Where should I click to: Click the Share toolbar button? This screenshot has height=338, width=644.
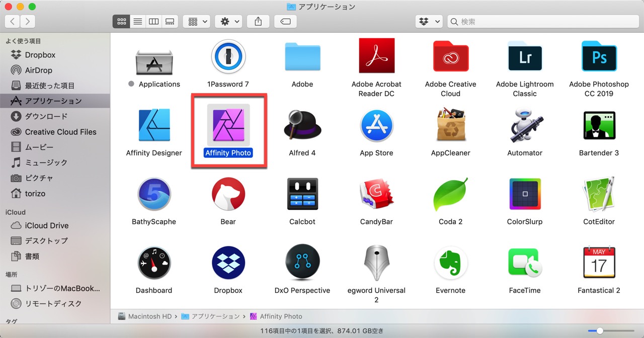tap(258, 22)
